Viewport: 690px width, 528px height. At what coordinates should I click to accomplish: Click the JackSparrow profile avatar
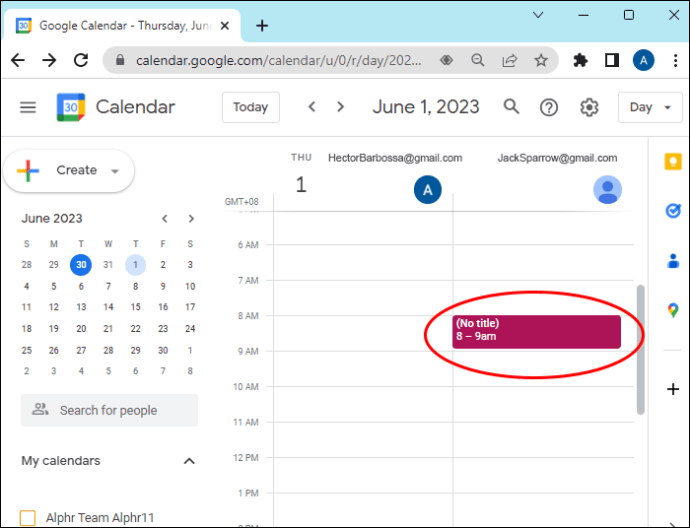[x=607, y=190]
